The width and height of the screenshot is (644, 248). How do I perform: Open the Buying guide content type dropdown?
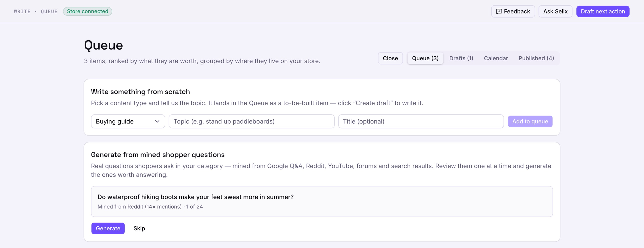[x=128, y=121]
